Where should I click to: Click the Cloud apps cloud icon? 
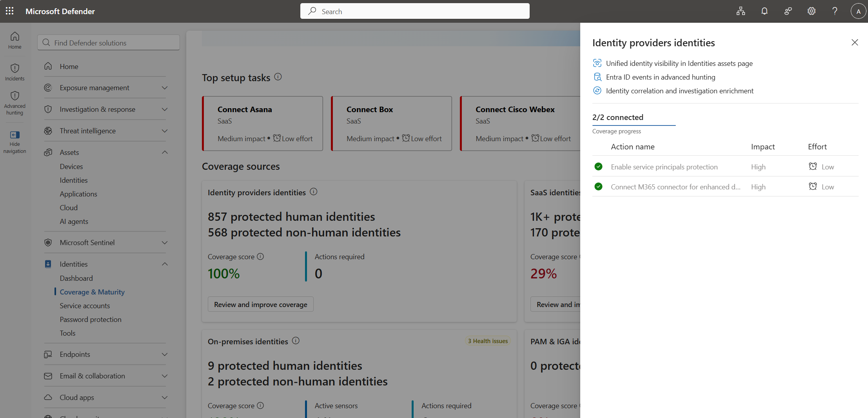[x=48, y=397]
